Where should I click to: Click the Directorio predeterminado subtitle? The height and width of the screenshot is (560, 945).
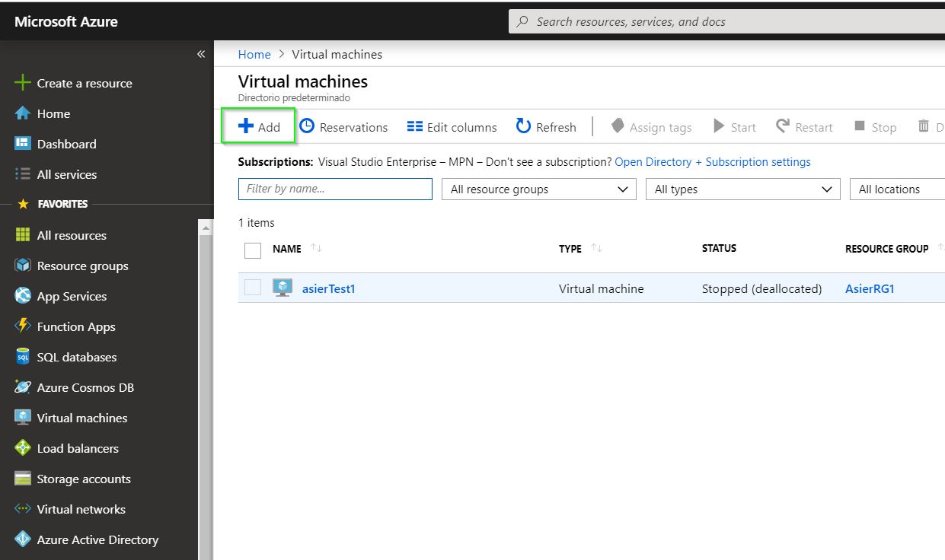click(x=294, y=98)
